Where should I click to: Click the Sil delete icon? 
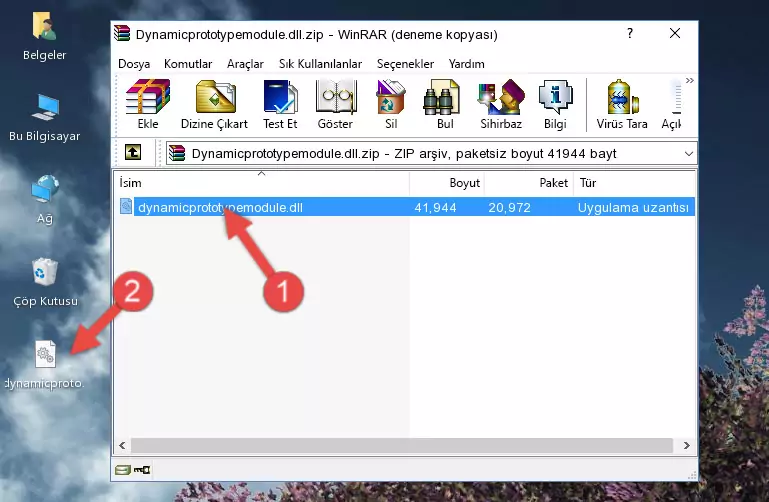(391, 104)
